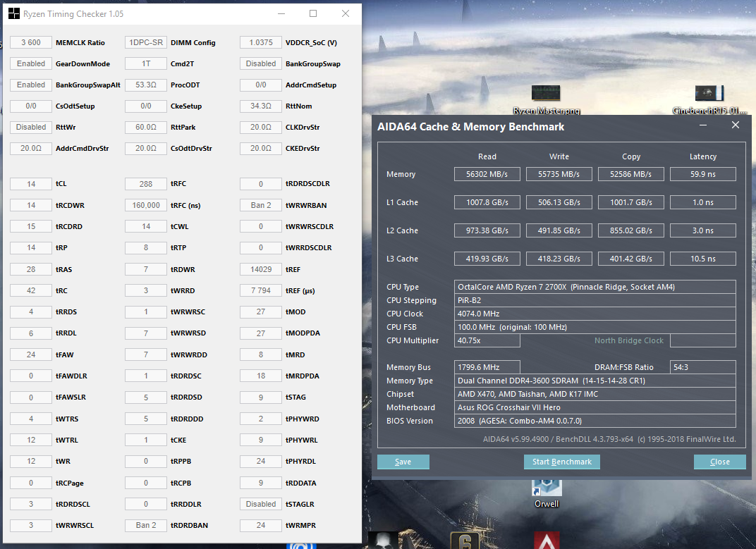The height and width of the screenshot is (549, 756).
Task: Click the tREF (µs) value 7 794
Action: 261,290
